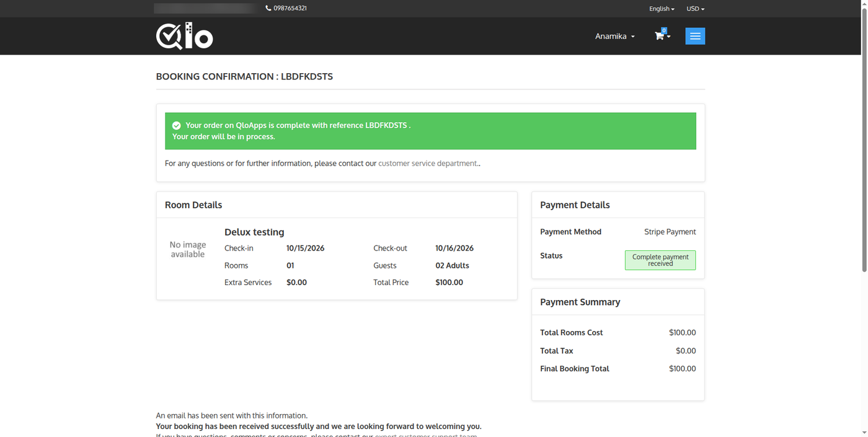This screenshot has height=437, width=868.
Task: Click Final Booking Total amount $100.00
Action: click(683, 368)
